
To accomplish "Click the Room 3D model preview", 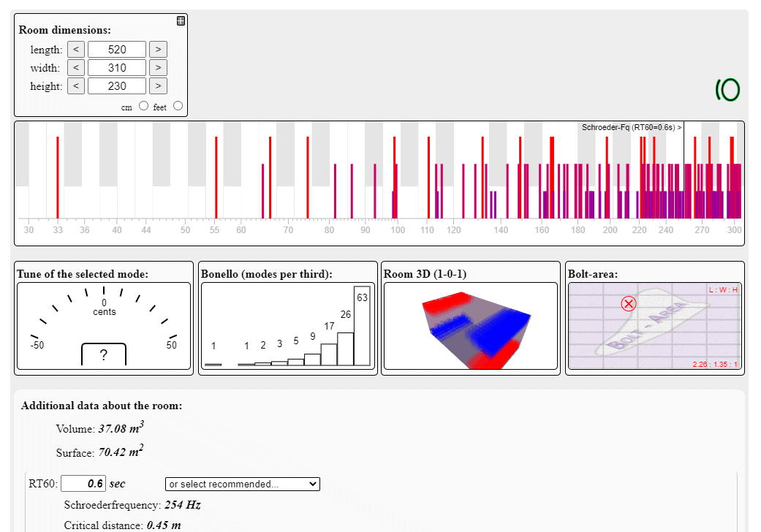I will coord(471,326).
